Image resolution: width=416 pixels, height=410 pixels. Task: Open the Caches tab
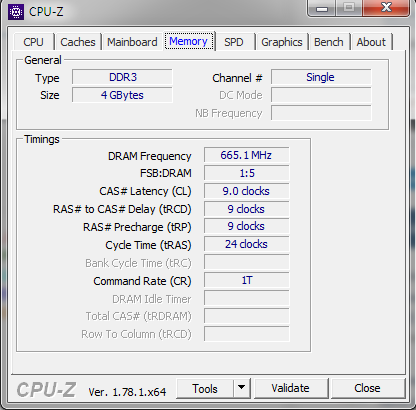[78, 42]
